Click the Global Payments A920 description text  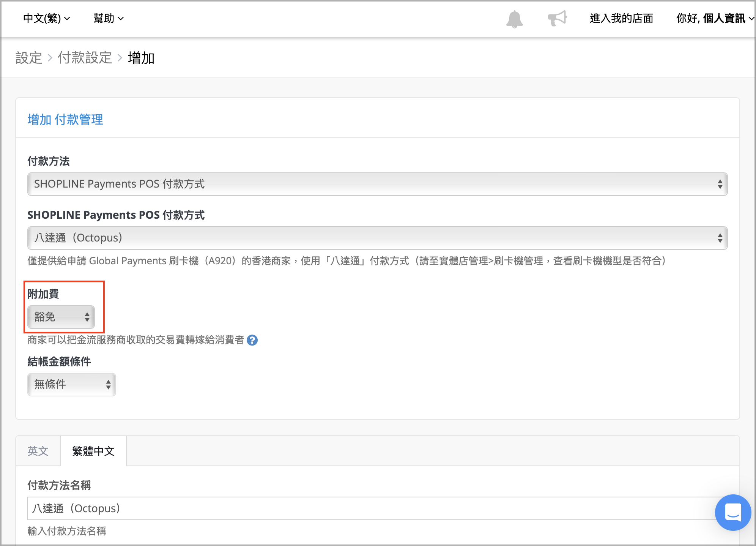click(x=346, y=261)
